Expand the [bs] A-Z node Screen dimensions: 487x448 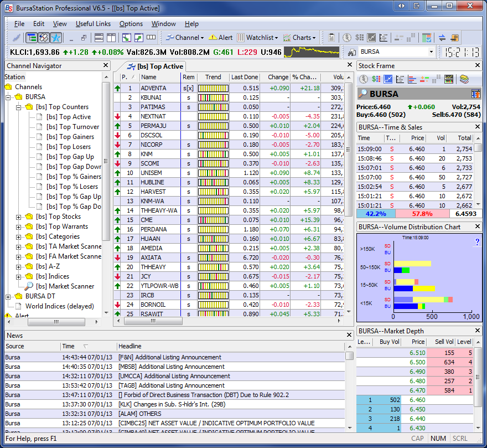[x=19, y=267]
